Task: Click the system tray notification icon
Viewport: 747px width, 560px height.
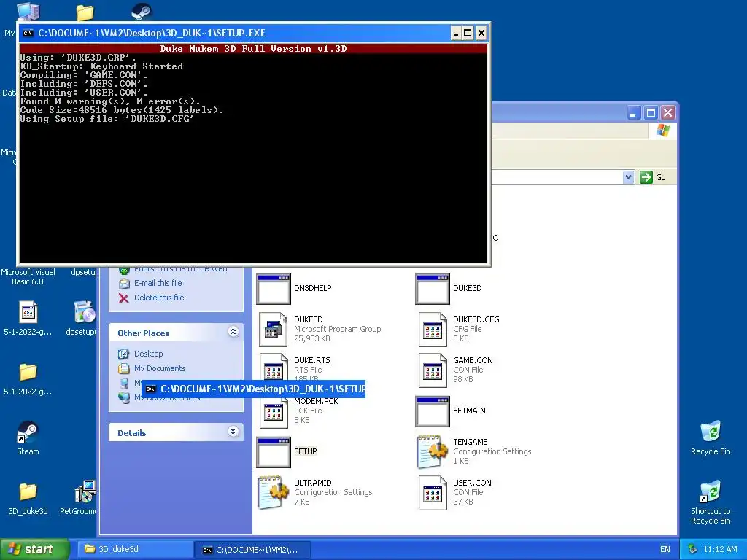Action: click(693, 550)
